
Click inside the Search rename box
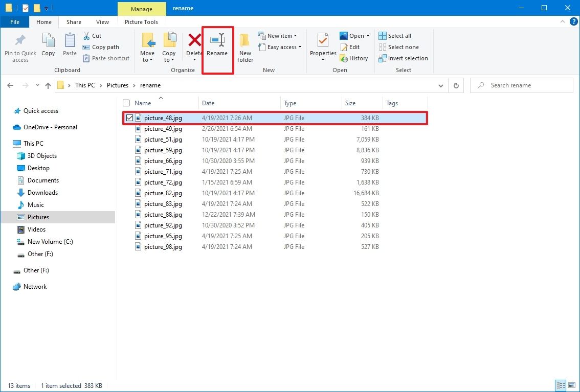point(521,85)
